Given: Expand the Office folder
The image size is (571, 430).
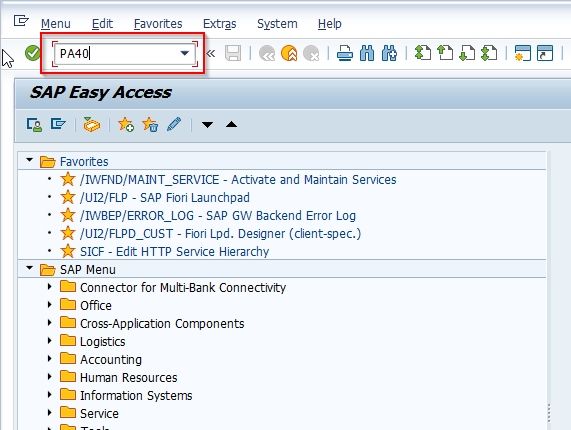Looking at the screenshot, I should [x=50, y=304].
